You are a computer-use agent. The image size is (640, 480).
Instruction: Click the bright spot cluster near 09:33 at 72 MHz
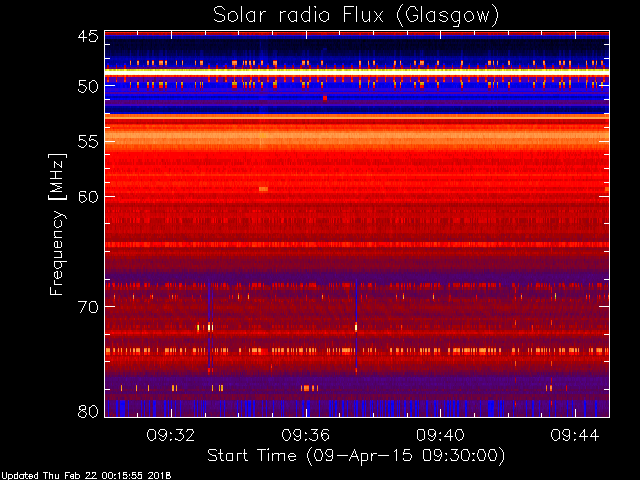tap(210, 327)
